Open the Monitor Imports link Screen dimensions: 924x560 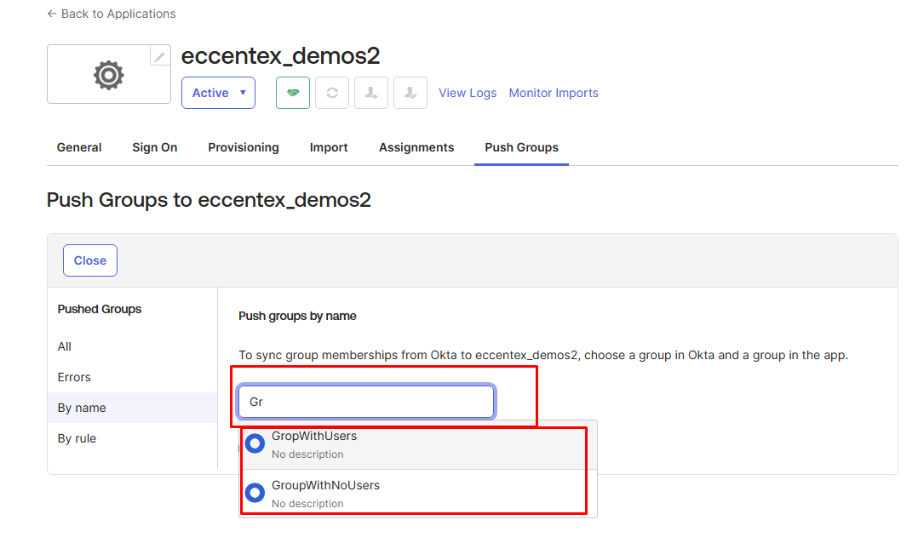554,93
